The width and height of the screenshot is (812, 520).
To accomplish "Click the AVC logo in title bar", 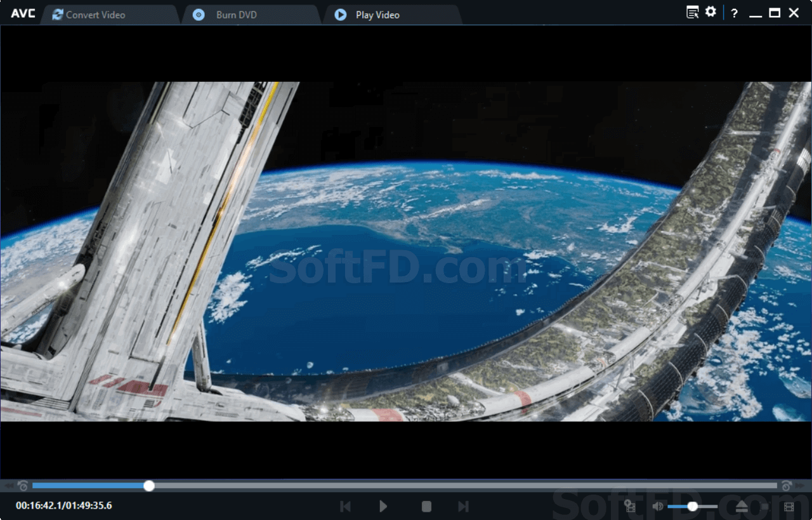I will click(22, 13).
